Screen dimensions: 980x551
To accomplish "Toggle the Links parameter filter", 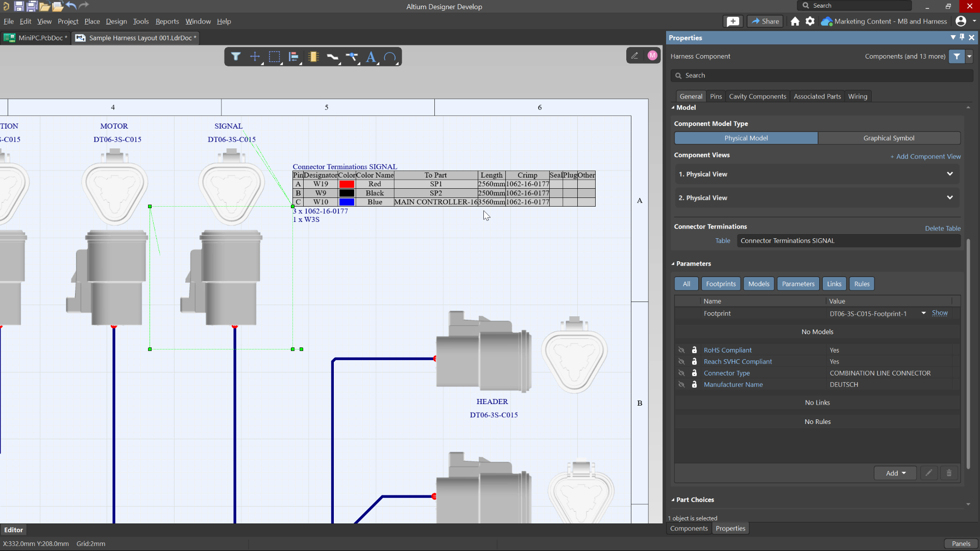I will [x=834, y=284].
